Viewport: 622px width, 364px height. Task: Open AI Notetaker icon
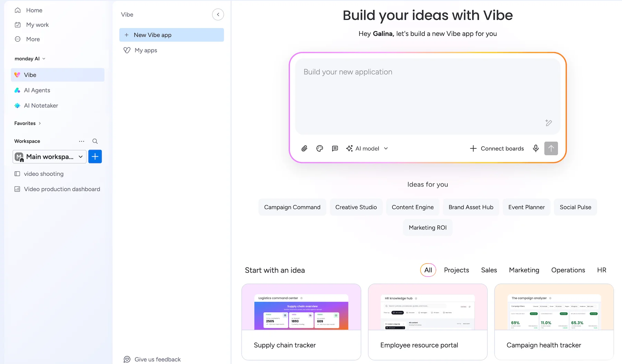click(x=17, y=106)
